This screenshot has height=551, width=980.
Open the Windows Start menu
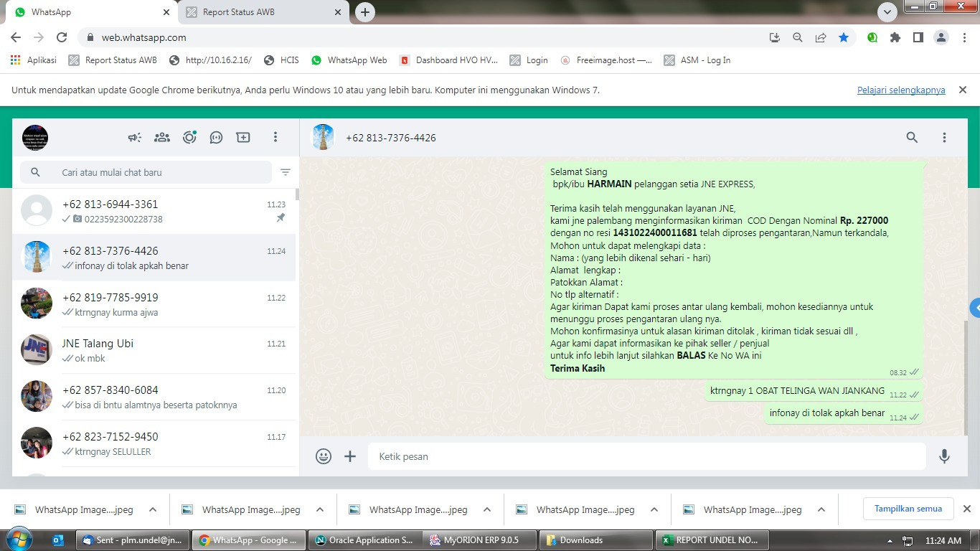(x=19, y=540)
